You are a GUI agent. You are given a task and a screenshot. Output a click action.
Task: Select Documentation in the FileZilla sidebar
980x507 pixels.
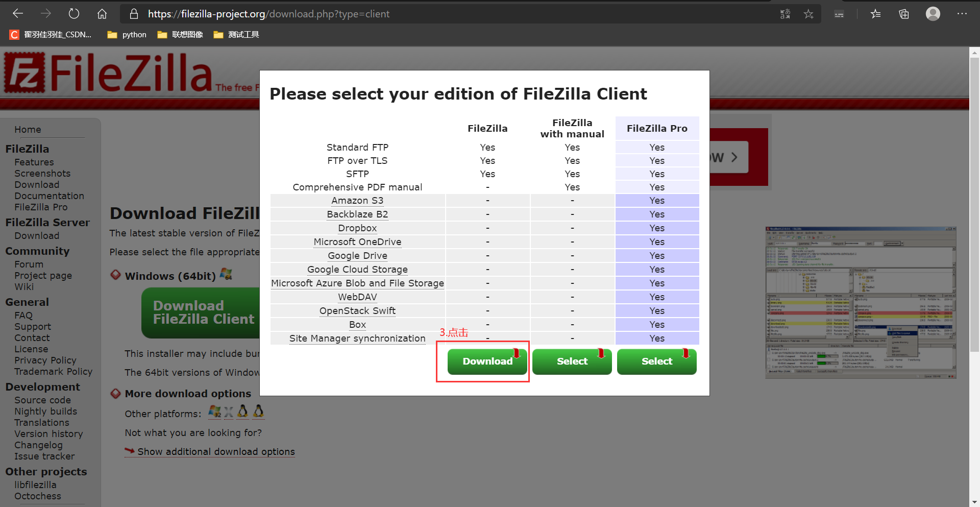click(x=49, y=196)
